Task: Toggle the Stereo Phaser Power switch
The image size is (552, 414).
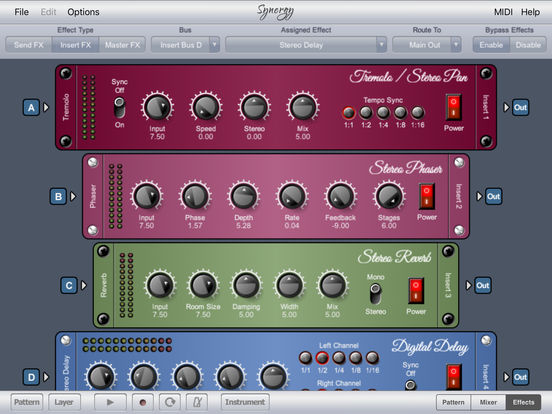Action: [x=427, y=196]
